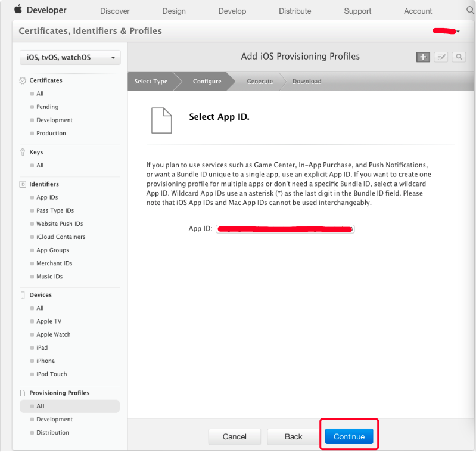Viewport: 476px width, 453px height.
Task: Show Pending certificates
Action: (x=47, y=107)
